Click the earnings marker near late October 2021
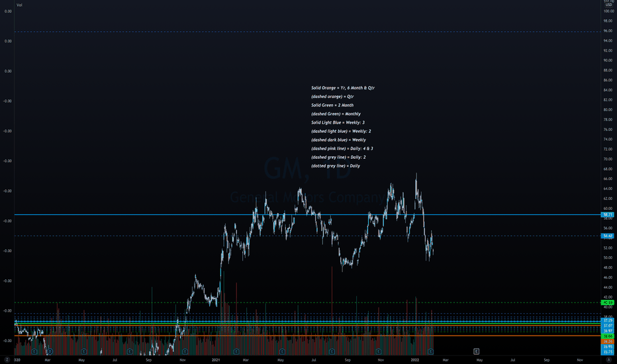This screenshot has width=617, height=364. 379,351
